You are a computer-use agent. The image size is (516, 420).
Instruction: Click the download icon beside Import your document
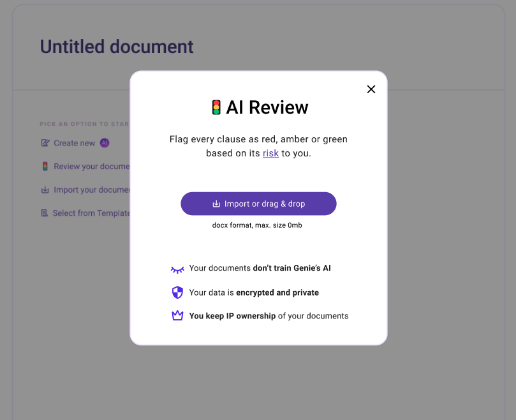45,190
